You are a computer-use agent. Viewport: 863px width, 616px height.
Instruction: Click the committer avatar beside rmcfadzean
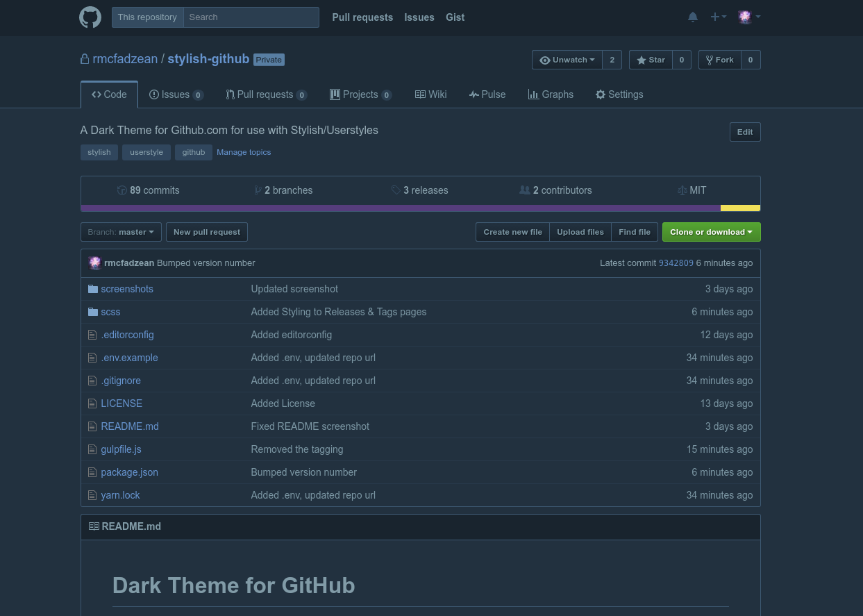(95, 263)
